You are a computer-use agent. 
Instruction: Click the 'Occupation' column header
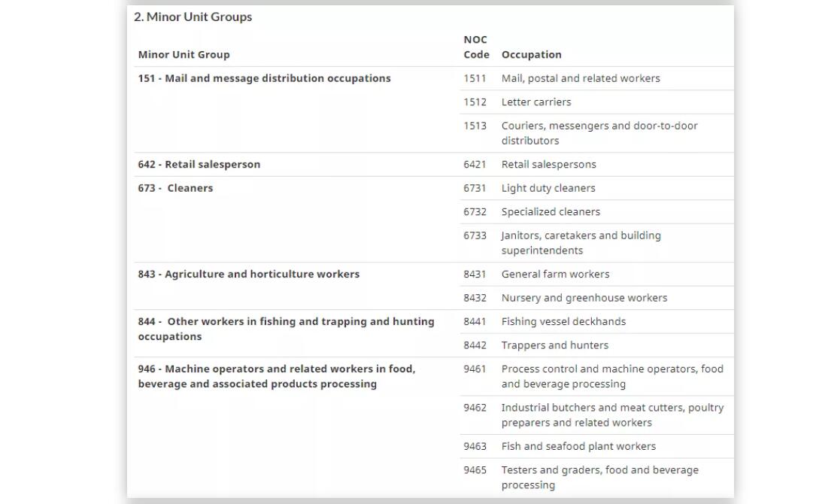(x=531, y=55)
